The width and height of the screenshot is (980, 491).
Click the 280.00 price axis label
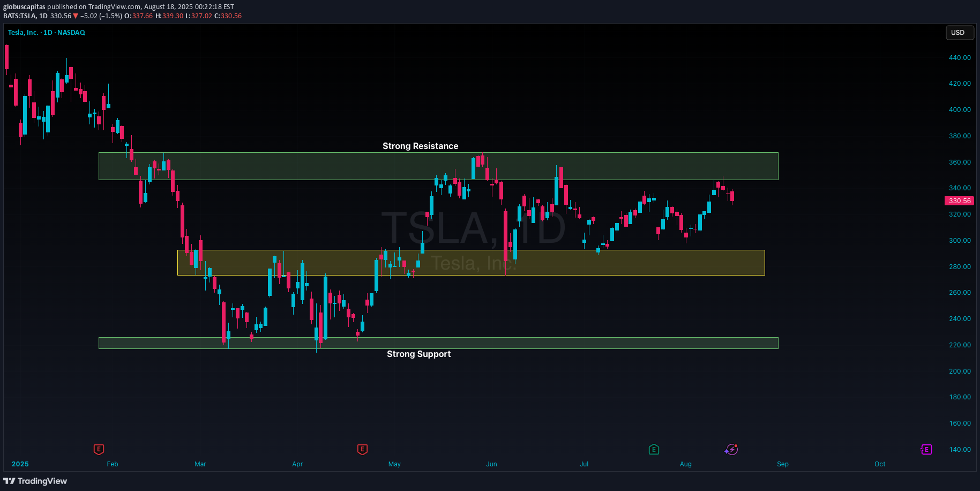coord(960,266)
